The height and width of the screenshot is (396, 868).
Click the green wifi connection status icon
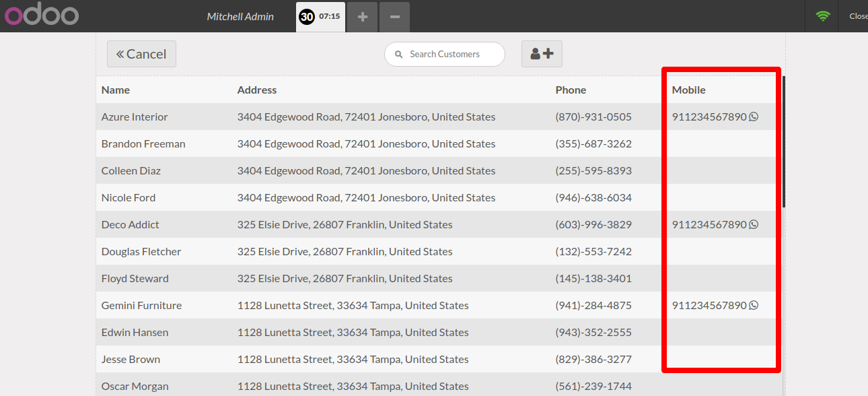[822, 16]
